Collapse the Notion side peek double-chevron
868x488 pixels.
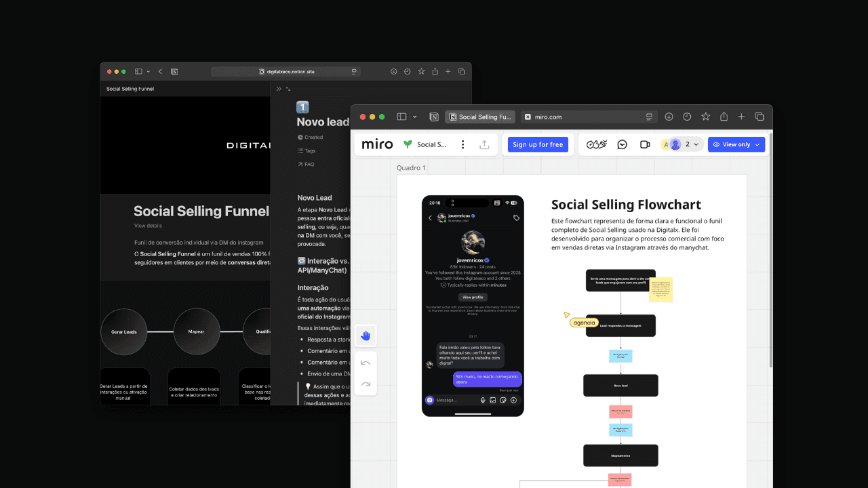278,89
